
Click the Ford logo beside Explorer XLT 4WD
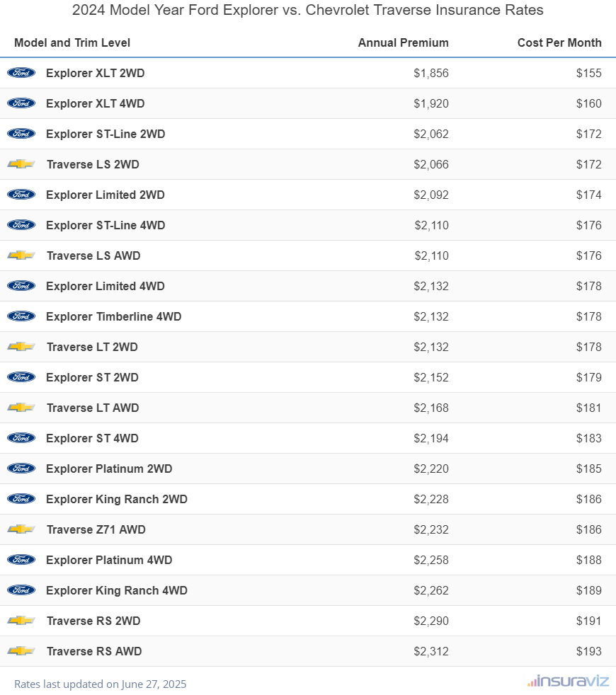[x=21, y=103]
